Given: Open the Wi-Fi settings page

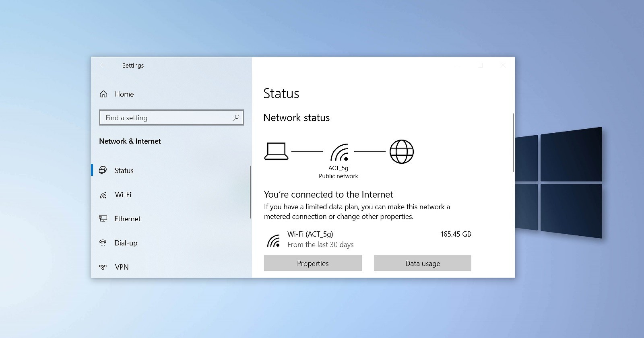Looking at the screenshot, I should pyautogui.click(x=123, y=195).
